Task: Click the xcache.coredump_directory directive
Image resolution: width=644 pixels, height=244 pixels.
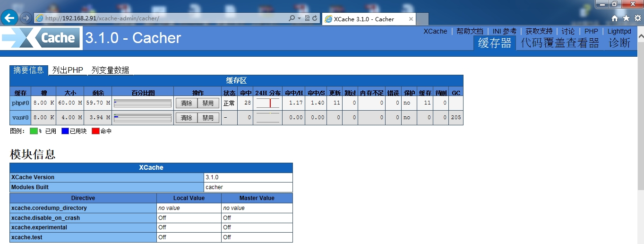Action: tap(49, 208)
